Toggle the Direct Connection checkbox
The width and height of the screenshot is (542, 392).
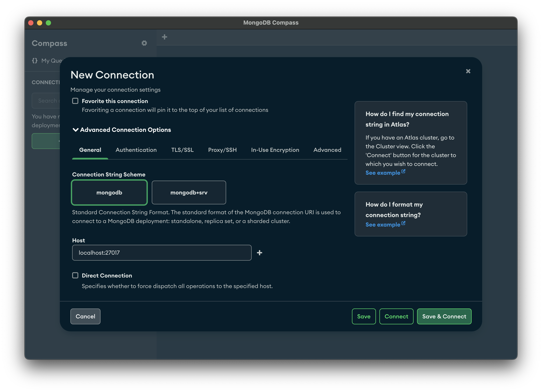click(x=75, y=276)
